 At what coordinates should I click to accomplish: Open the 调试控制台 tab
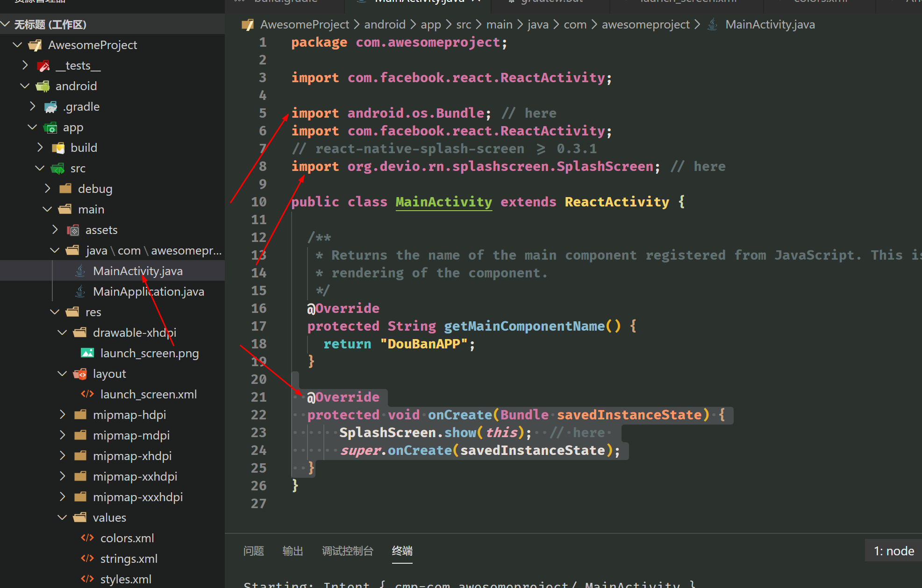pyautogui.click(x=347, y=551)
